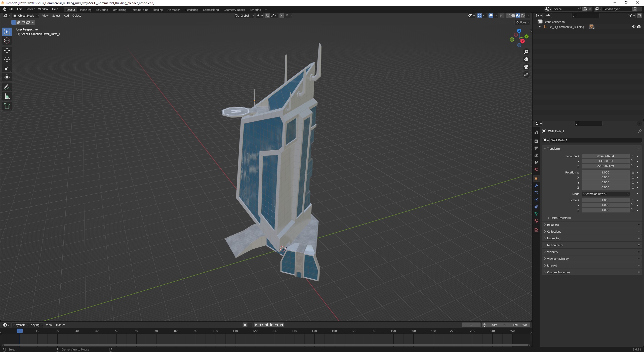Viewport: 644px width, 352px height.
Task: Open the viewport Object menu
Action: [76, 16]
